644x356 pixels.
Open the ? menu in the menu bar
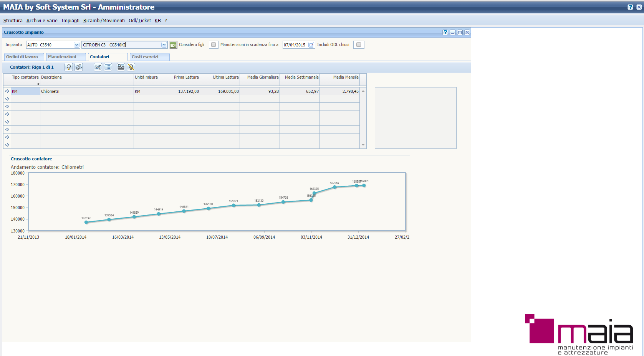(x=166, y=21)
